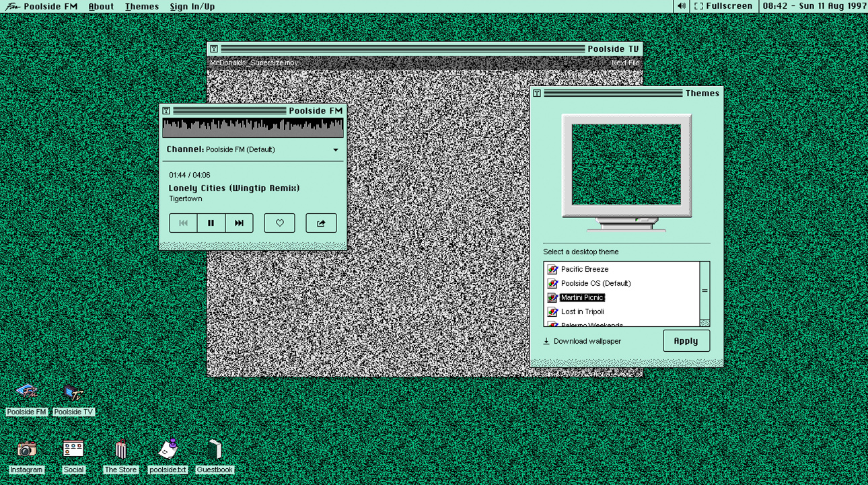Click the share icon in the player
The image size is (868, 485).
pyautogui.click(x=321, y=223)
